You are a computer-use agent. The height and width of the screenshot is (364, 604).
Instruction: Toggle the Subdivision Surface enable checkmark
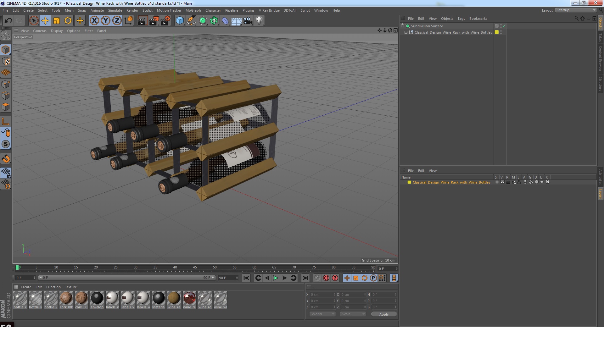504,26
